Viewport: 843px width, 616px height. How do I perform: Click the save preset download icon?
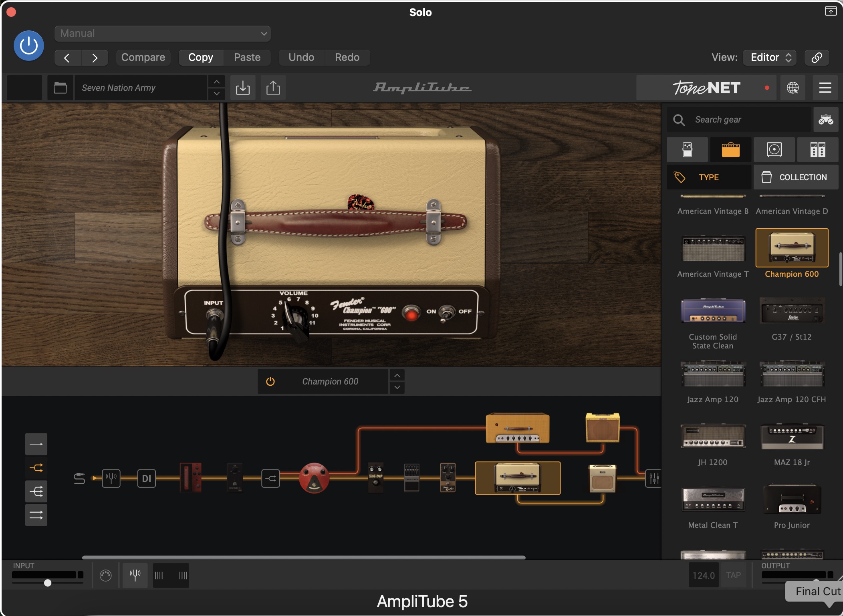pos(243,87)
